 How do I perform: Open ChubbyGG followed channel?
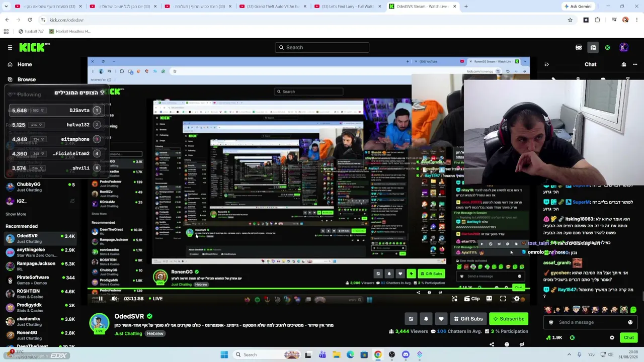click(x=40, y=187)
